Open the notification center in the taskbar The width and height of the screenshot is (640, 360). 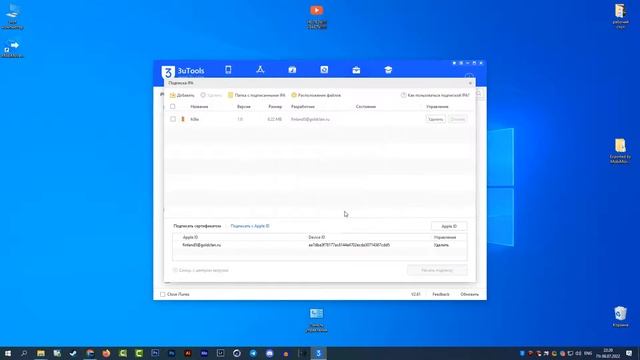tap(629, 353)
